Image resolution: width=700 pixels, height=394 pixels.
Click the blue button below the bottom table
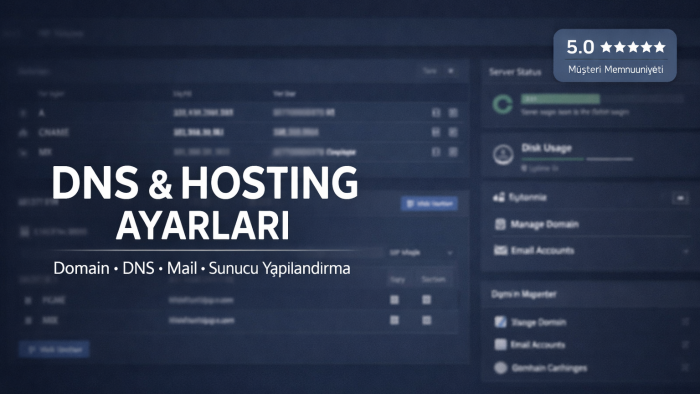tap(54, 349)
